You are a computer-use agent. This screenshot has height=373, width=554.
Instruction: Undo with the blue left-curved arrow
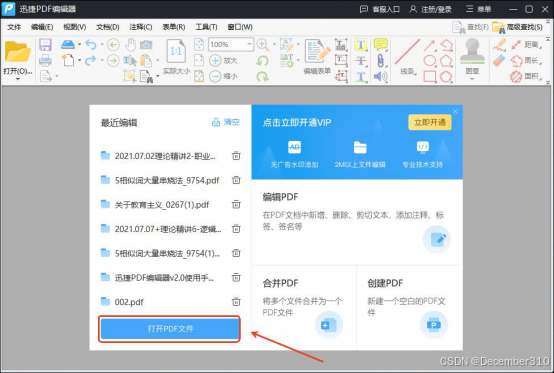click(91, 45)
